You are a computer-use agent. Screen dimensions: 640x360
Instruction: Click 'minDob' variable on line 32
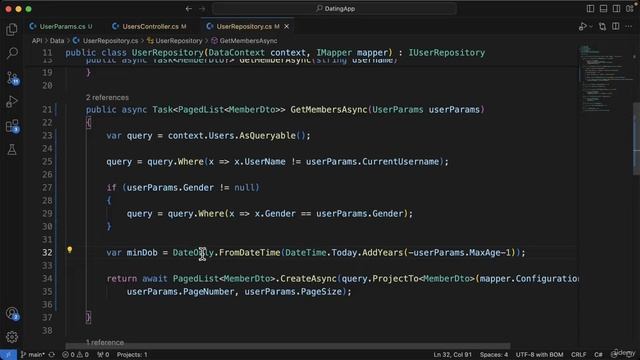coord(142,253)
